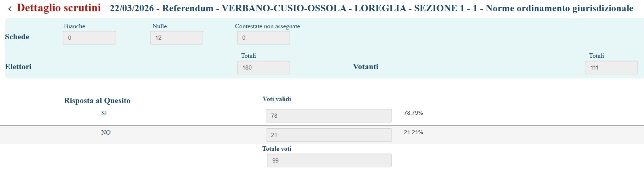The width and height of the screenshot is (644, 173).
Task: Select the NO valid votes field
Action: pos(328,135)
